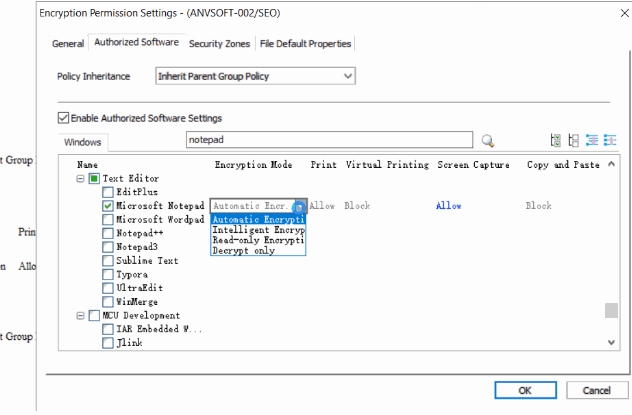The image size is (632, 415).
Task: Switch to the Authorized Software tab
Action: (x=137, y=42)
